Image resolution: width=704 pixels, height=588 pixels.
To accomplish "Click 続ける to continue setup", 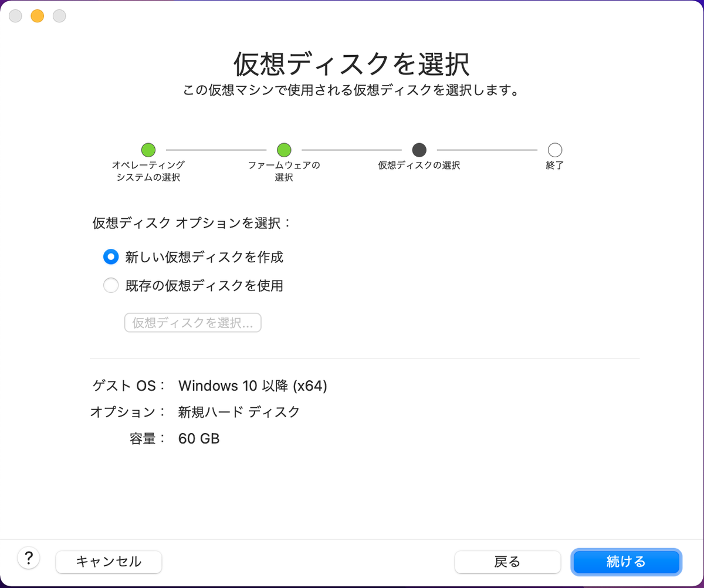I will point(626,562).
